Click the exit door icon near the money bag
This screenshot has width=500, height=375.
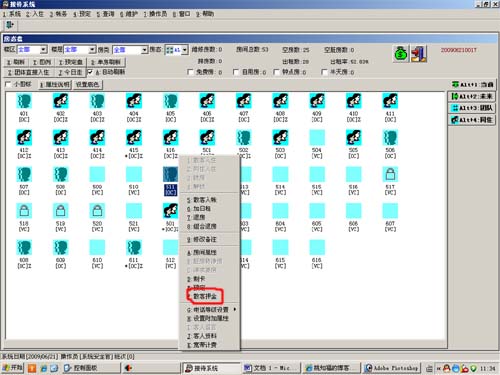click(x=419, y=54)
